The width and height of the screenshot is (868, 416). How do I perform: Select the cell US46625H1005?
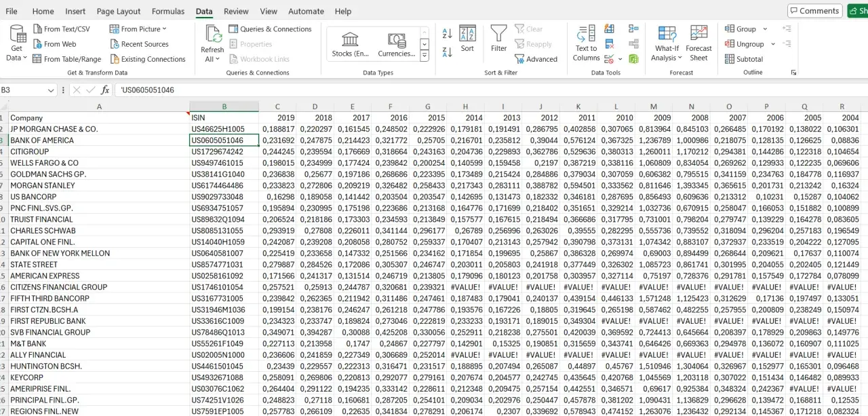coord(224,129)
